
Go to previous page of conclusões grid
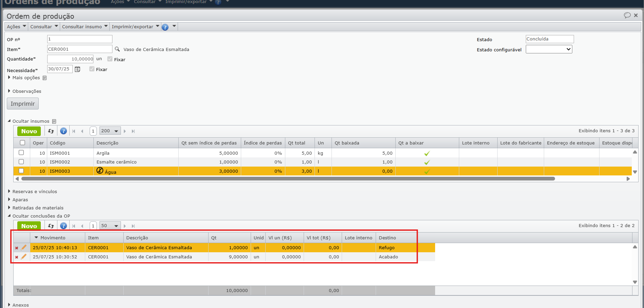(82, 226)
